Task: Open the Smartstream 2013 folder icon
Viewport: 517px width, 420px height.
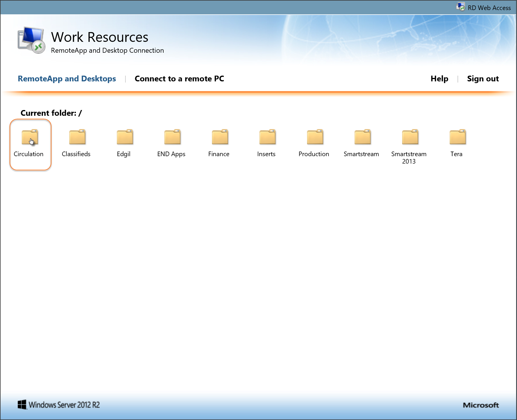Action: click(410, 137)
